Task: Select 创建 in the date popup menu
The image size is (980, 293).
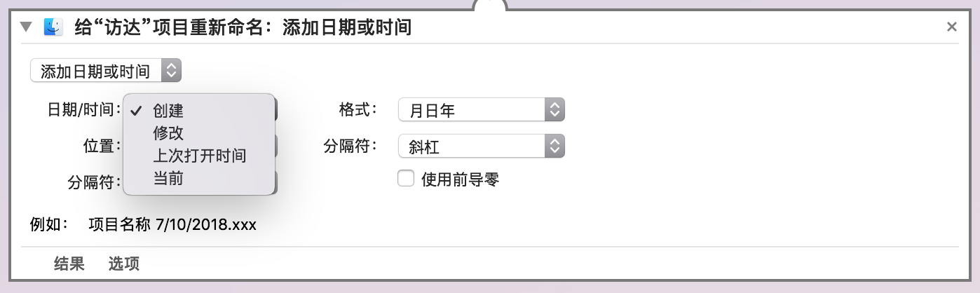Action: [168, 111]
